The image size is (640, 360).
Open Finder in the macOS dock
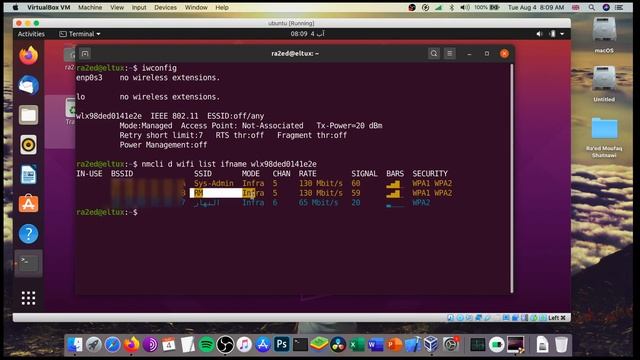75,345
